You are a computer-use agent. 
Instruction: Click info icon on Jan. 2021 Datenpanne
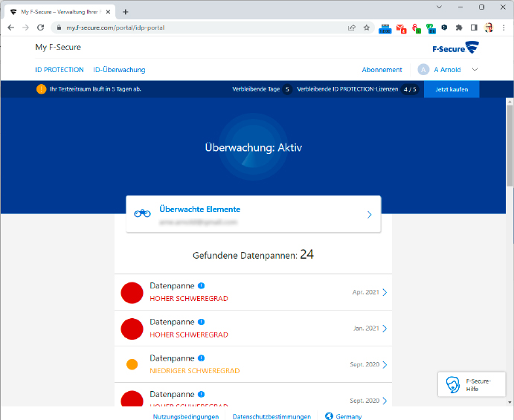202,322
